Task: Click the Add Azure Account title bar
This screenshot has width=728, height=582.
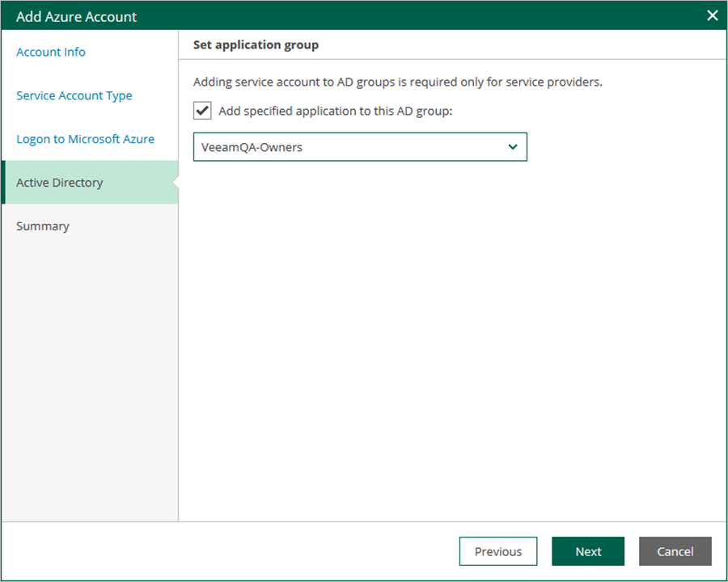Action: pos(324,16)
